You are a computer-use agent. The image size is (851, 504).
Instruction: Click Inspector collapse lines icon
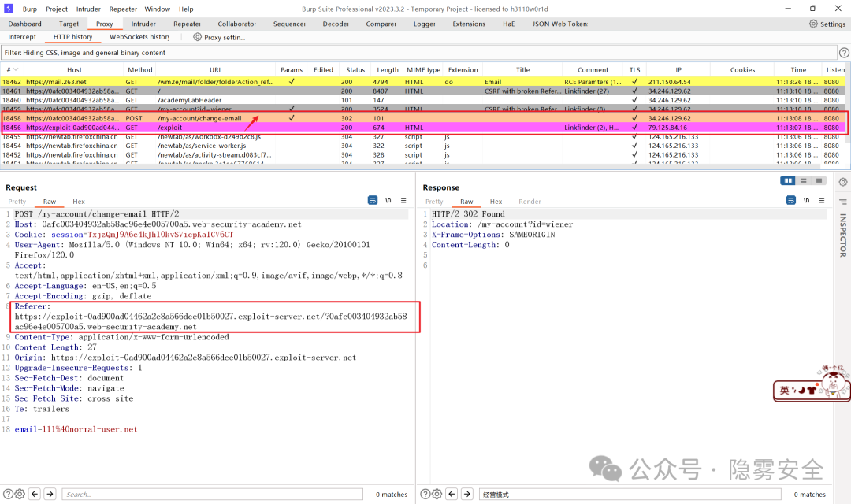[x=843, y=202]
